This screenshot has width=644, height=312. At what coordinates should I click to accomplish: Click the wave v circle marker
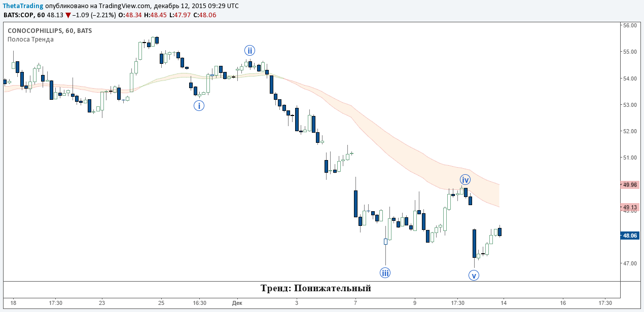(474, 276)
